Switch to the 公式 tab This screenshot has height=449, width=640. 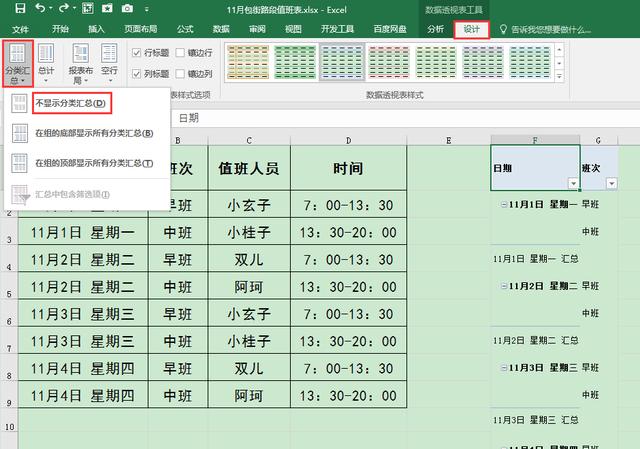point(185,29)
